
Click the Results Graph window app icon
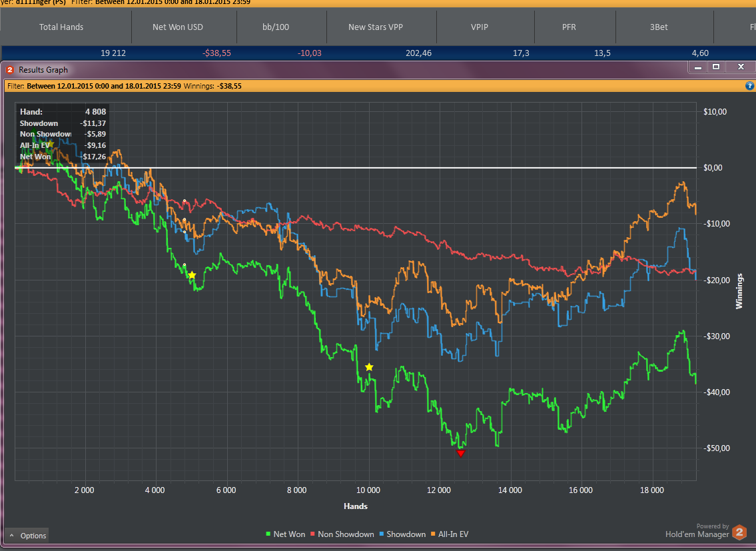[9, 70]
